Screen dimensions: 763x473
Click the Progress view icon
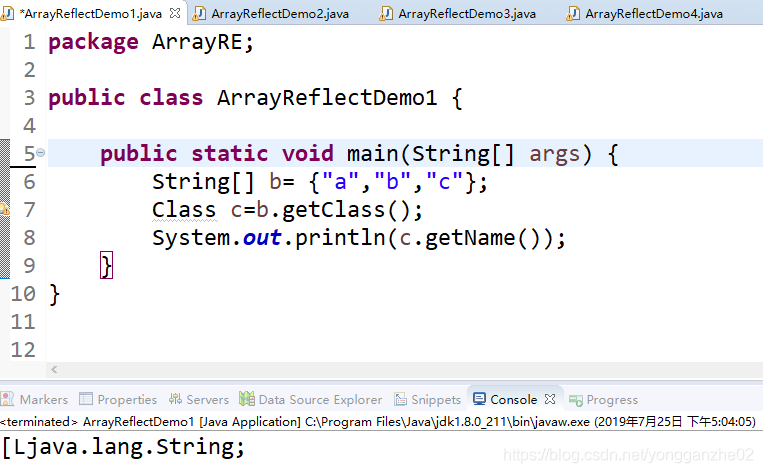[576, 400]
